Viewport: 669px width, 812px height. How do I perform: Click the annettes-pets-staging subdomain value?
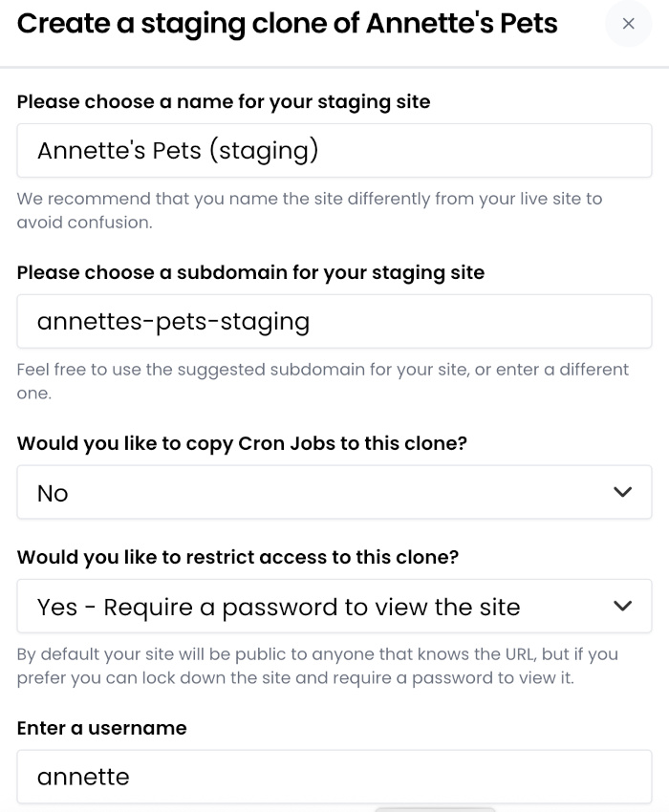(x=172, y=321)
